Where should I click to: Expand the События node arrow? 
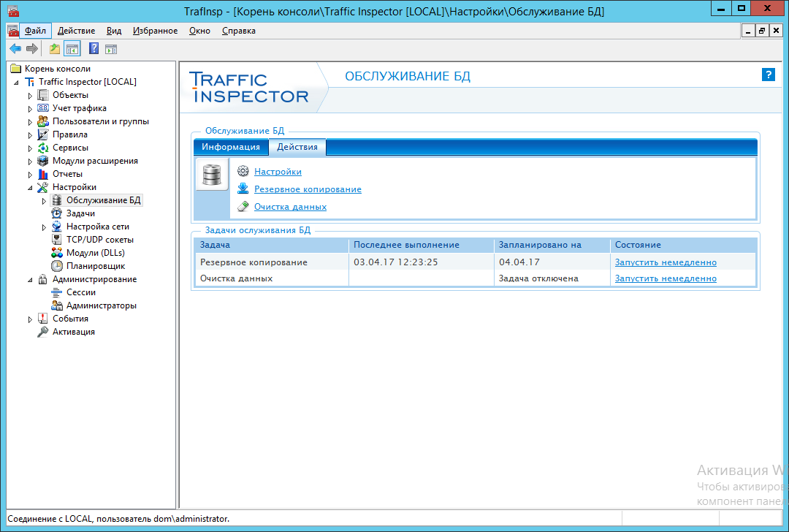coord(30,319)
